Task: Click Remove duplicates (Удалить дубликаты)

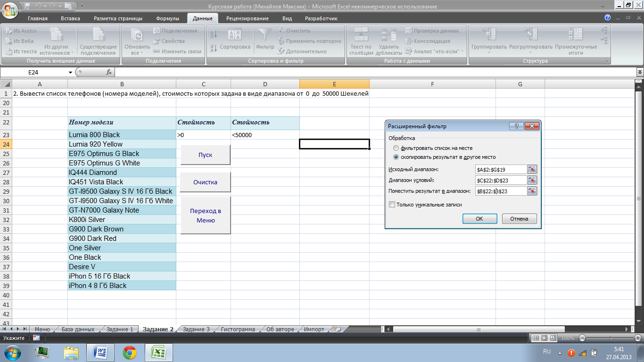Action: coord(389,41)
